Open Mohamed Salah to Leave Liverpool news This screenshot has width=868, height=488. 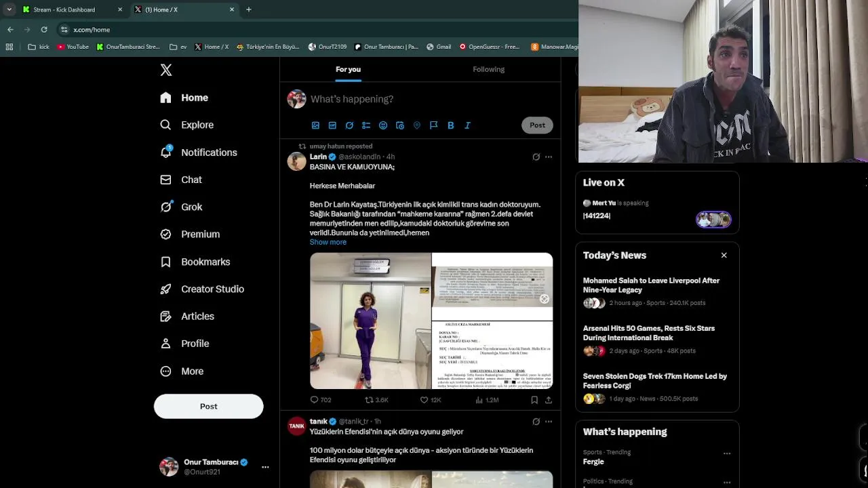point(657,291)
